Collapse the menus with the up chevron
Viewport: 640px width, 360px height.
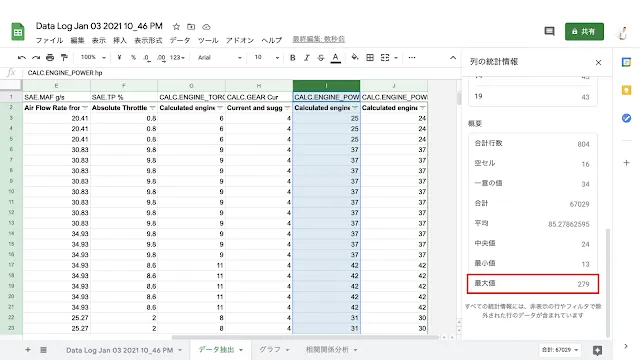[x=453, y=58]
